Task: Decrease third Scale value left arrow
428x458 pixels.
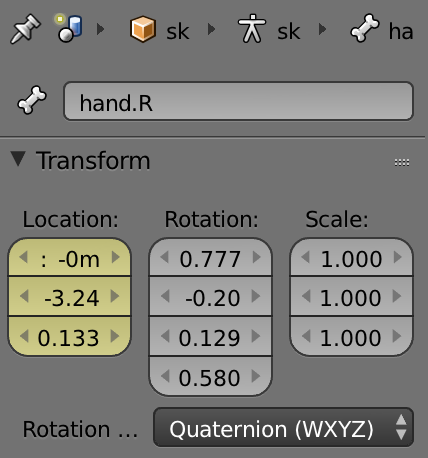Action: (x=306, y=336)
